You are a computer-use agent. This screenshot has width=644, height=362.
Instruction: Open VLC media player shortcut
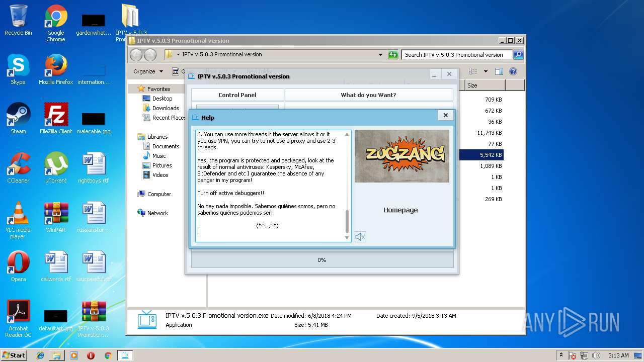[x=18, y=220]
